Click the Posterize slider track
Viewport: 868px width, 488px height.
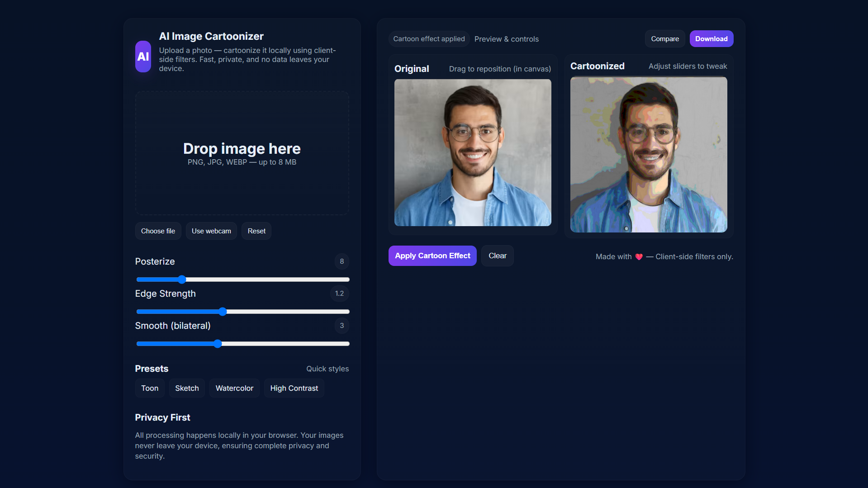pos(271,280)
